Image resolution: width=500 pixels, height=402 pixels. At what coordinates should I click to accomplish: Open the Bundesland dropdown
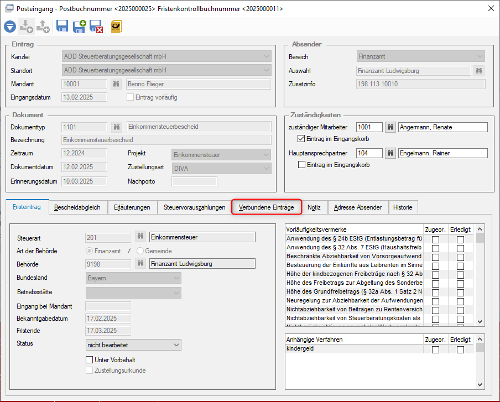[x=133, y=278]
